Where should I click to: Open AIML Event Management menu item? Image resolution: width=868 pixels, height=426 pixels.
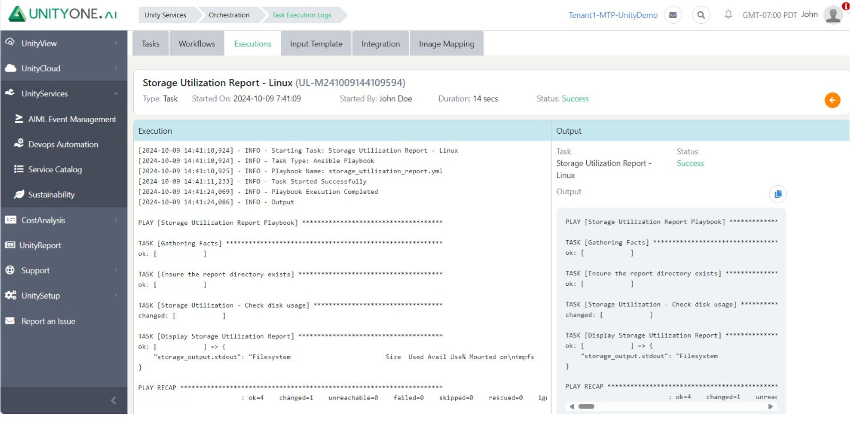72,119
